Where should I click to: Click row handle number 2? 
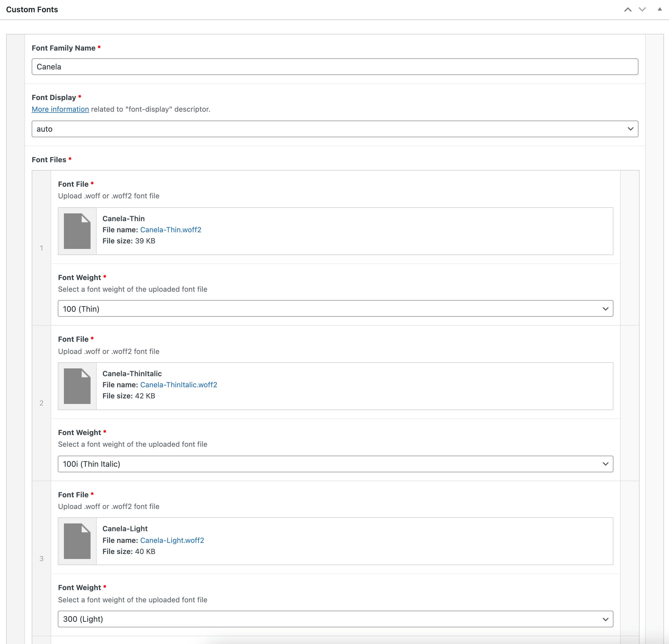(41, 403)
